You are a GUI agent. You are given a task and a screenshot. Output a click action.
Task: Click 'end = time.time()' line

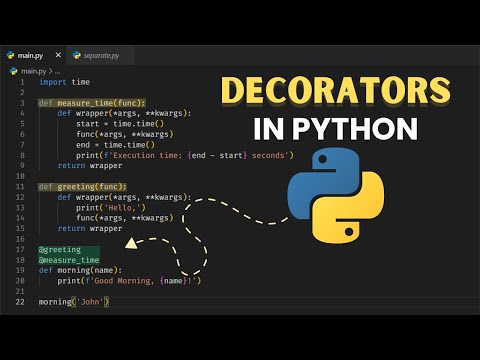[115, 145]
